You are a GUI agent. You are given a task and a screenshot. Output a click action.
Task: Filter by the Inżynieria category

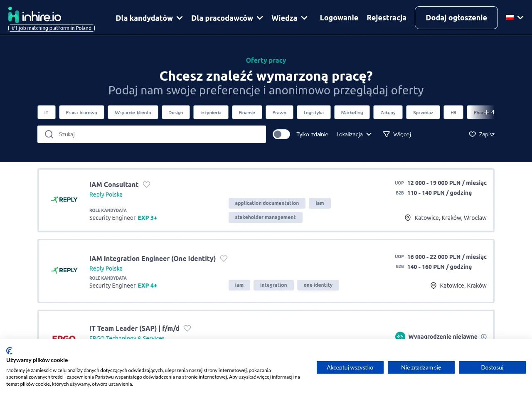coord(211,112)
